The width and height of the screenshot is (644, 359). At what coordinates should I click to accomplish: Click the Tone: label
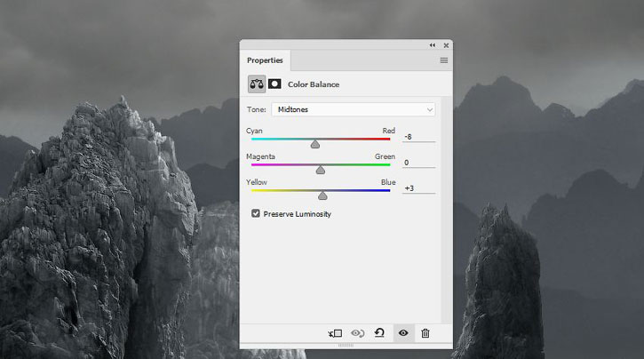(x=257, y=109)
